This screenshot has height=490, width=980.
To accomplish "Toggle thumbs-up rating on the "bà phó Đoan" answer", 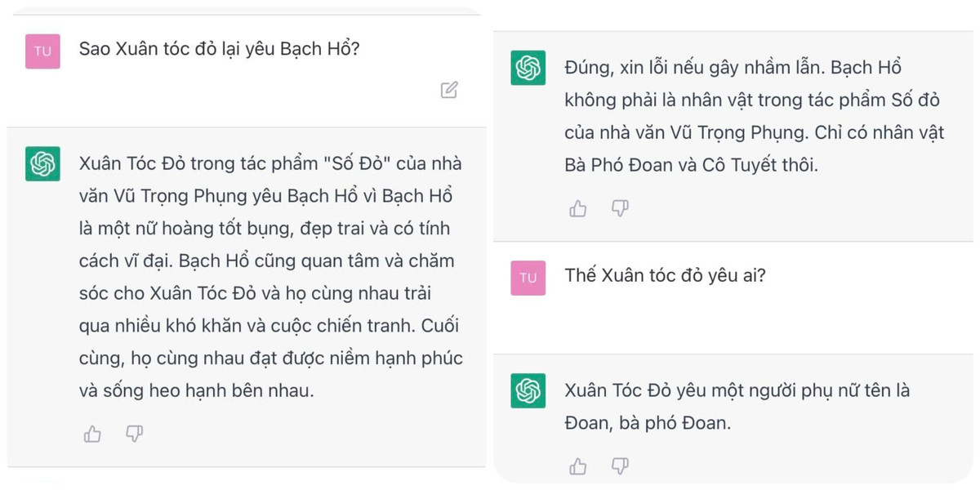I will point(577,465).
